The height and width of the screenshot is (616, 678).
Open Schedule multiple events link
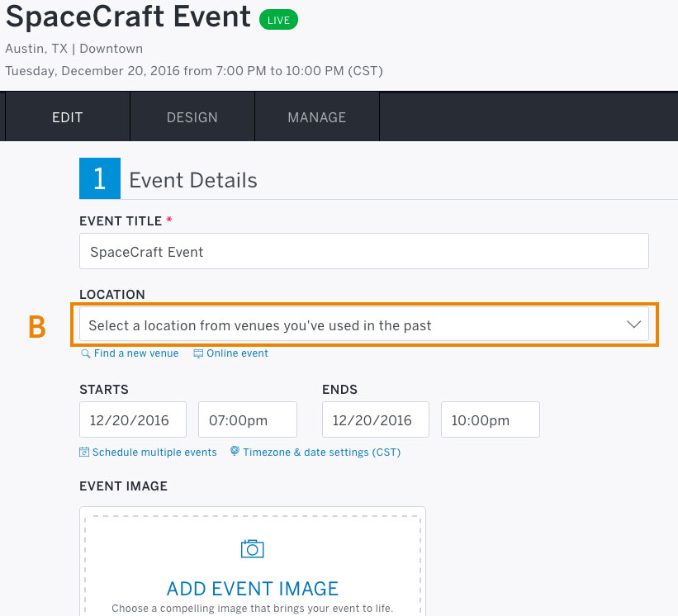pos(154,453)
